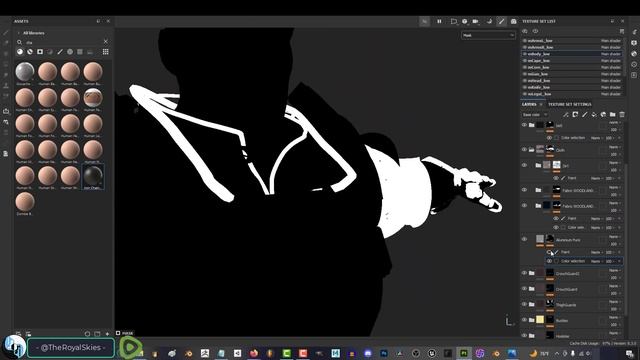The width and height of the screenshot is (640, 360).
Task: Click the add effect wand icon in Layers
Action: (x=566, y=115)
